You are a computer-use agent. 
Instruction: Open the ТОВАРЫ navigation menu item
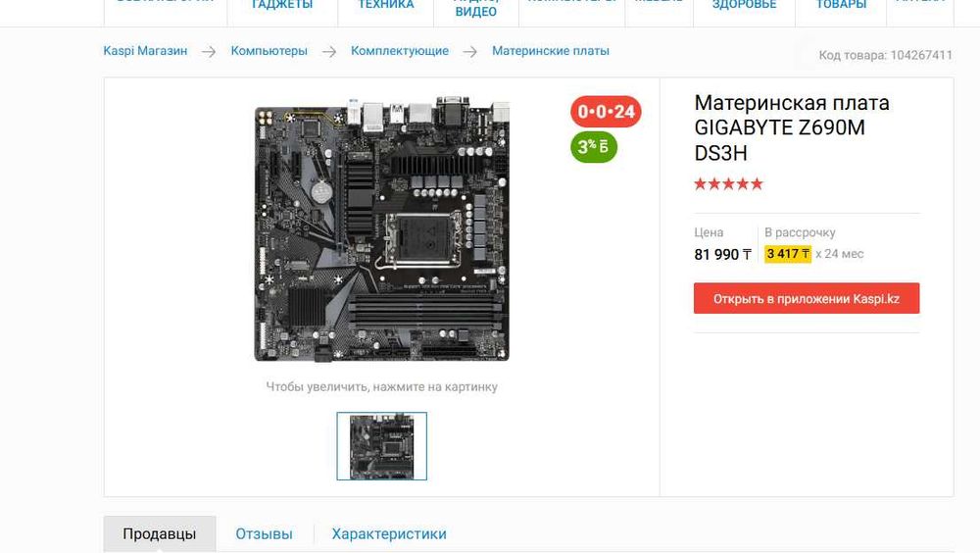[841, 5]
